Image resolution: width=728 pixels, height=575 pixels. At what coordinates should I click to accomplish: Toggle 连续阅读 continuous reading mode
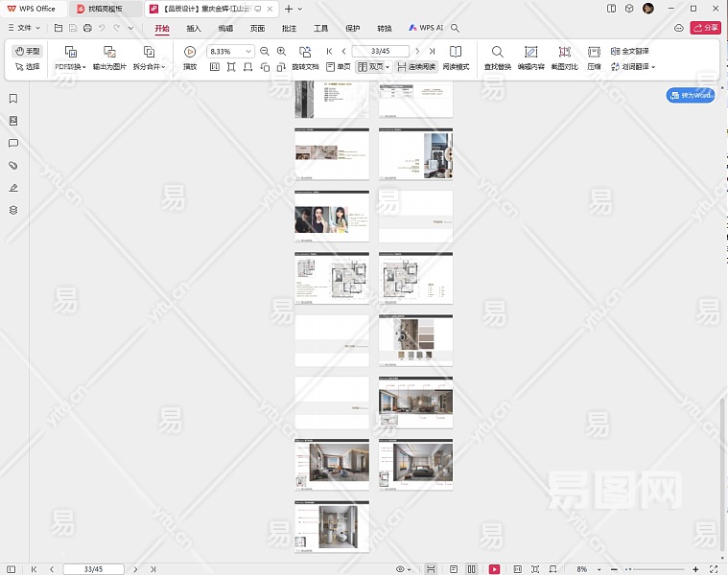pos(416,67)
